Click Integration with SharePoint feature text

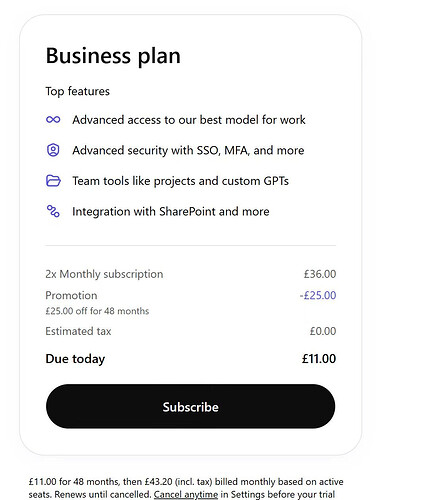[171, 212]
